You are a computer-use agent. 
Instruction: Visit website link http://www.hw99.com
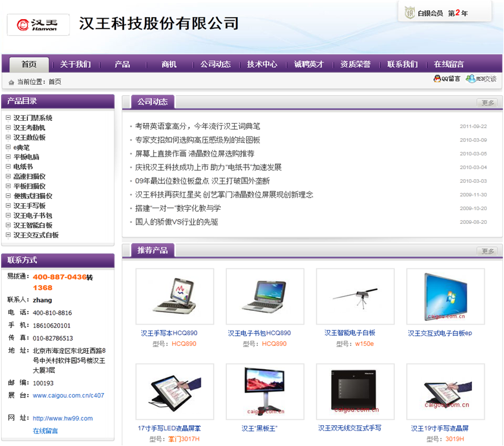[x=63, y=418]
